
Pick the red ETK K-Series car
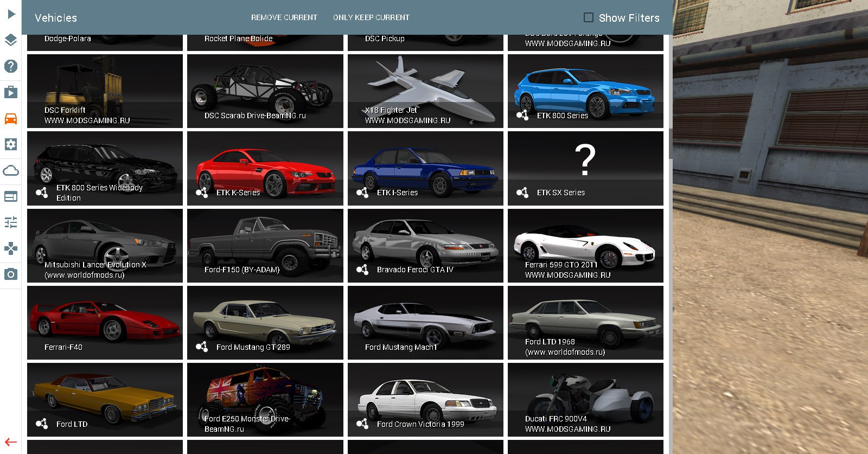265,168
